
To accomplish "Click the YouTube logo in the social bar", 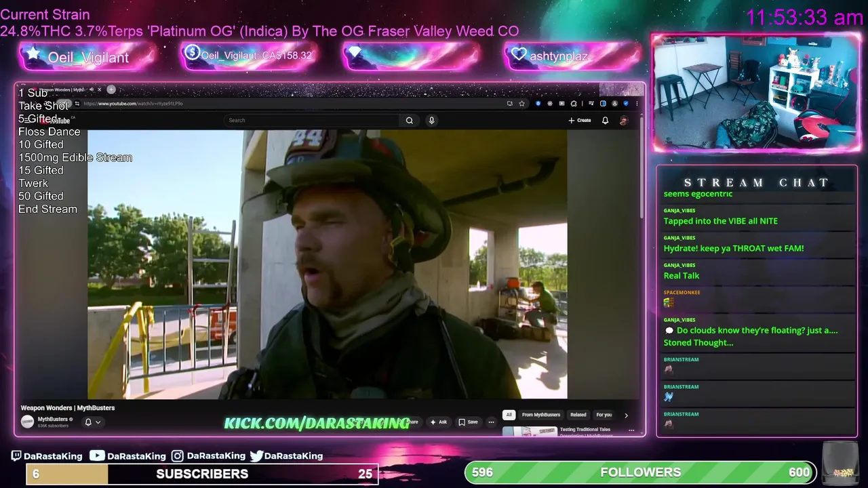I will click(97, 456).
